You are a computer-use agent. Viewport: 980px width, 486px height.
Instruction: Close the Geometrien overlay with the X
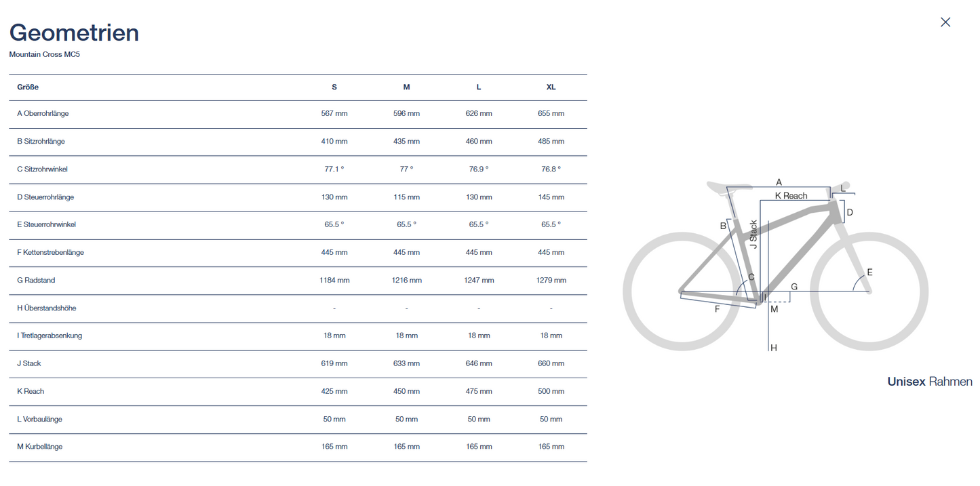point(945,22)
